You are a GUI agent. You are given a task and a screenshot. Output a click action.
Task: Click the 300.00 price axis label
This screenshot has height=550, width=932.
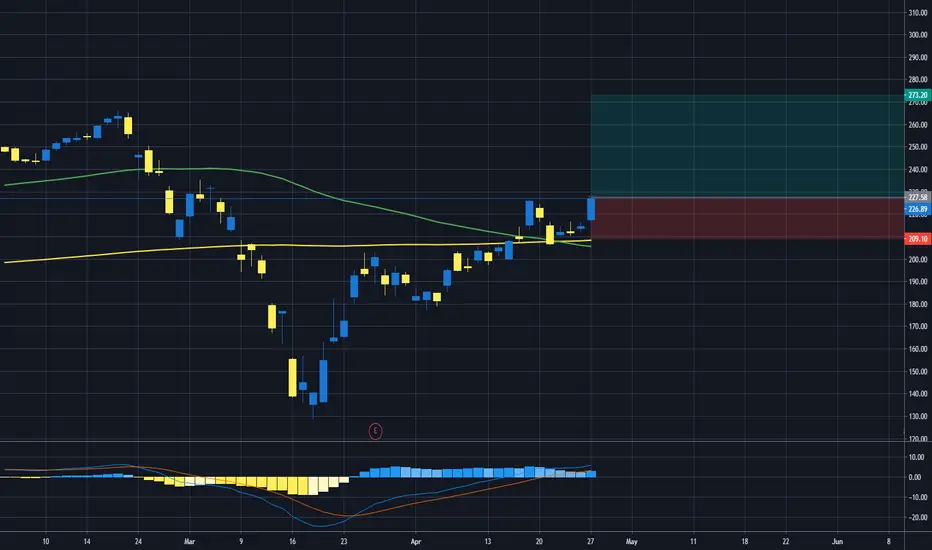tap(918, 35)
